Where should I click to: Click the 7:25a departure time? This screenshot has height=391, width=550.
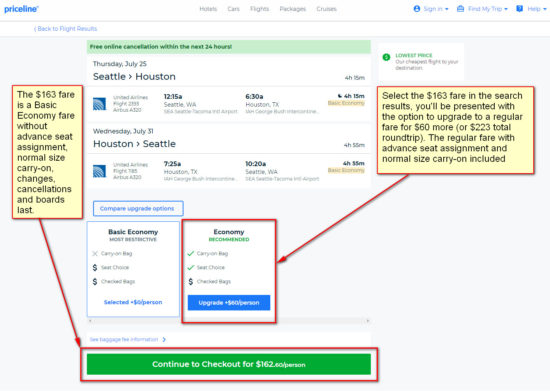tap(172, 164)
